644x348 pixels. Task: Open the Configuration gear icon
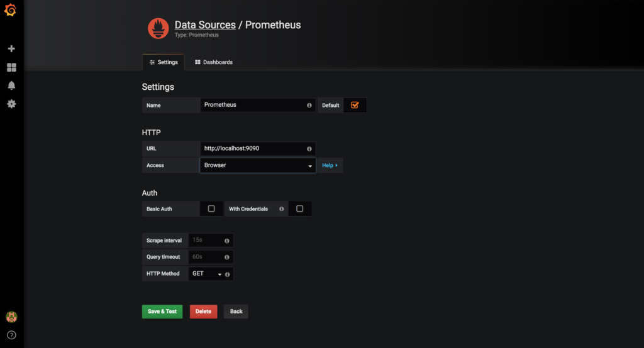point(11,104)
